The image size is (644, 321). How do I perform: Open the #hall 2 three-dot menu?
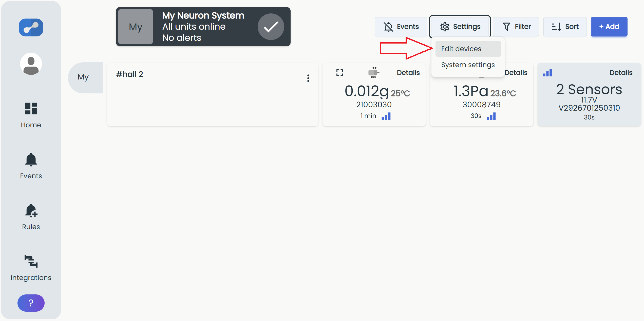click(308, 78)
